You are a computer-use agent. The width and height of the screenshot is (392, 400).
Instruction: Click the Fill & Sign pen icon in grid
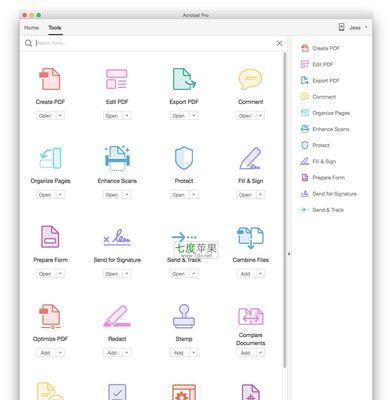tap(250, 158)
